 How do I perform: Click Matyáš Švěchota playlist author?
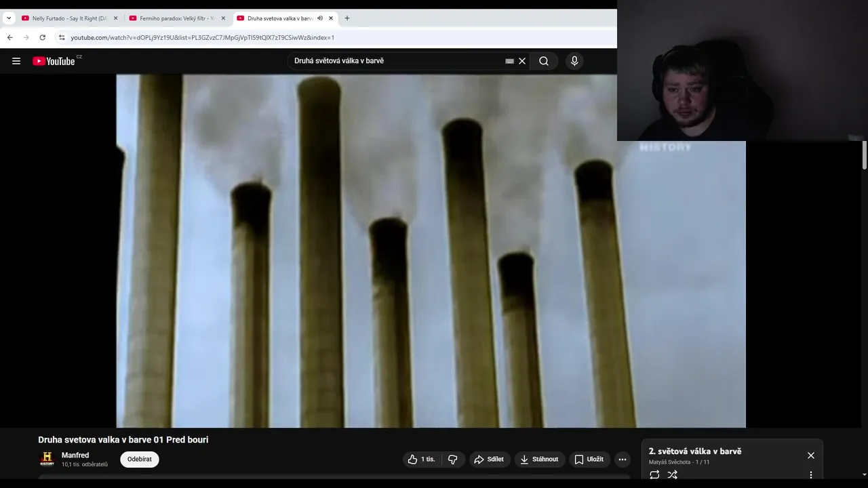pyautogui.click(x=670, y=462)
